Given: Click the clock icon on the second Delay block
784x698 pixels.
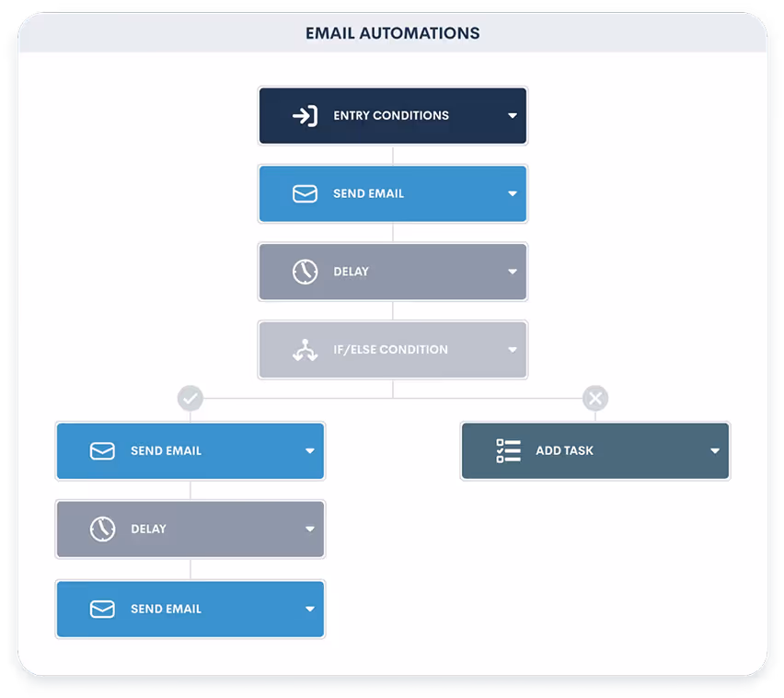Looking at the screenshot, I should point(102,529).
